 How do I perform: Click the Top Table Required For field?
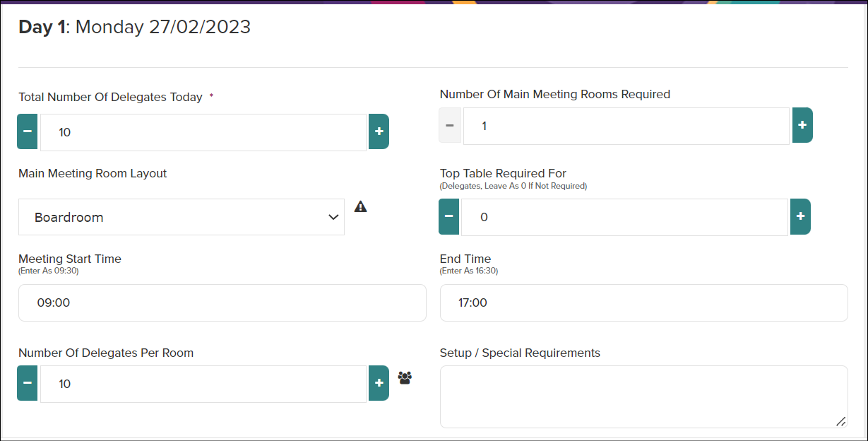[624, 217]
